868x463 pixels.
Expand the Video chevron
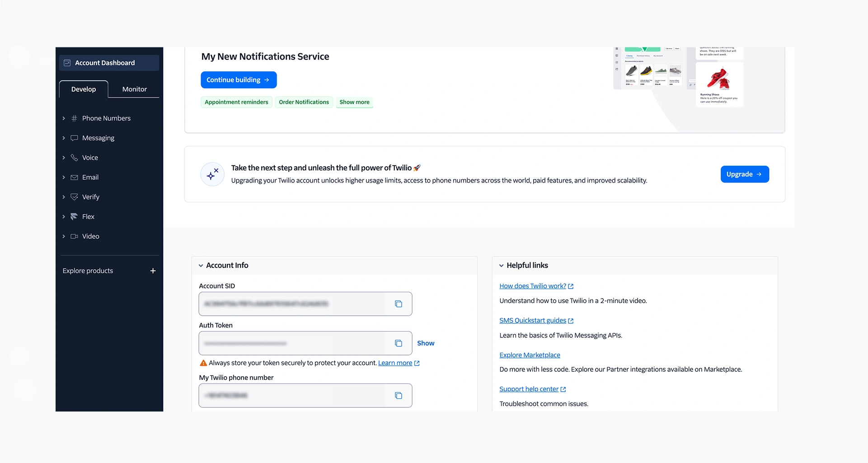point(64,236)
